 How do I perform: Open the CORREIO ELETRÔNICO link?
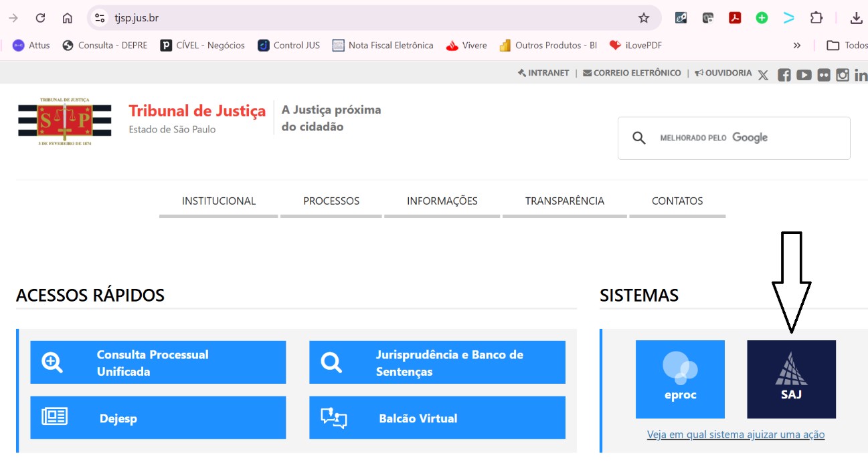pyautogui.click(x=632, y=73)
